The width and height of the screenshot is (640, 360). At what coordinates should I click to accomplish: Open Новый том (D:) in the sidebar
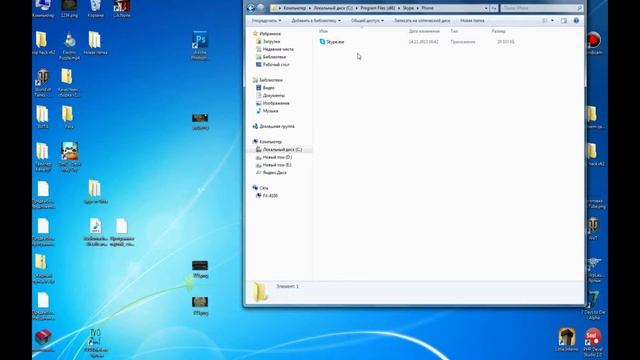click(x=277, y=157)
